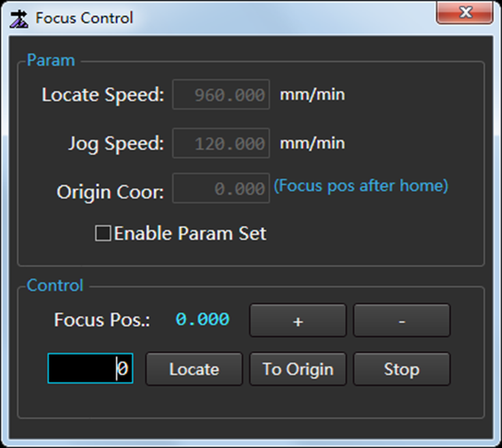Image resolution: width=502 pixels, height=448 pixels.
Task: Click the Locate Speed value field
Action: [x=221, y=95]
